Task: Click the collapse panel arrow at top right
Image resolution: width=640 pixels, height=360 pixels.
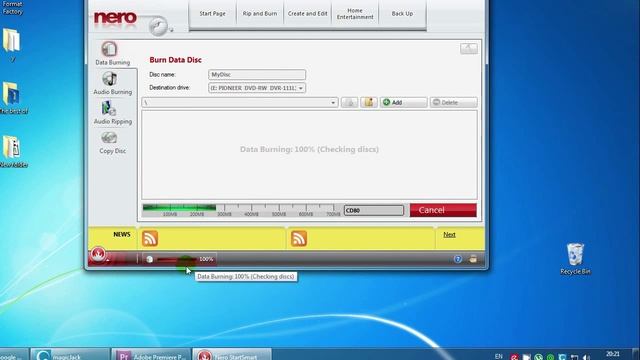Action: coord(469,49)
